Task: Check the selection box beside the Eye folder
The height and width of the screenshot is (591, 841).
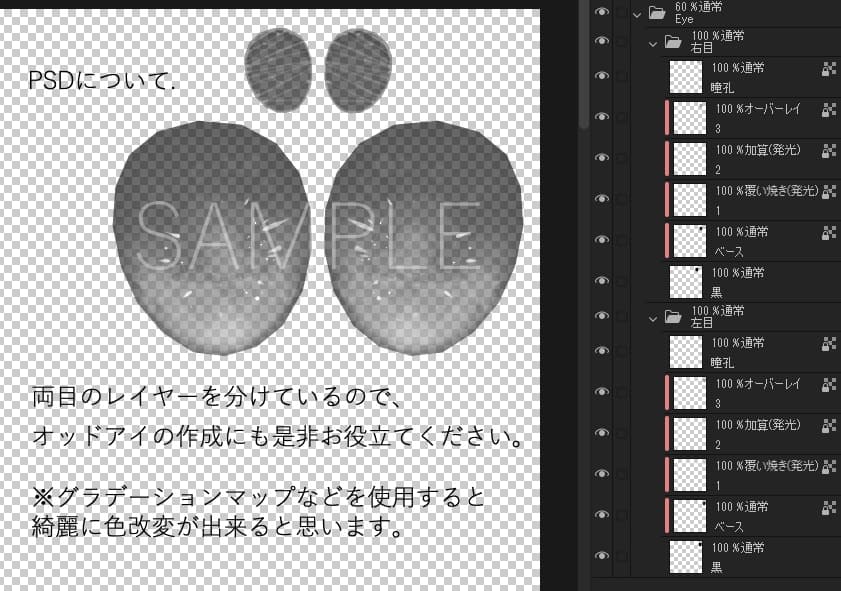Action: tap(618, 10)
